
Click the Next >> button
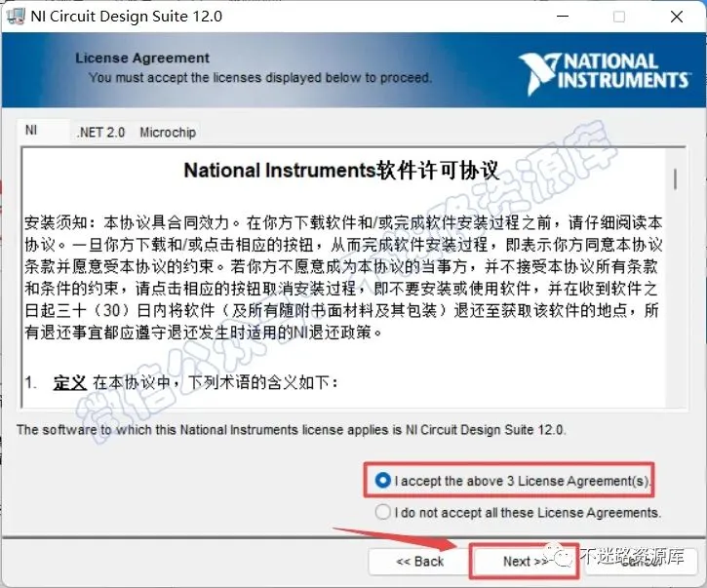[x=524, y=562]
